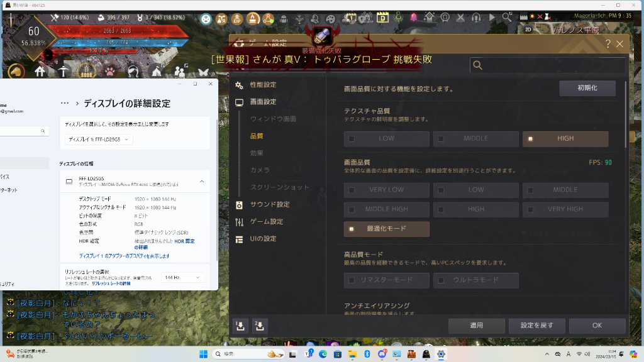The height and width of the screenshot is (362, 644).
Task: Select MIDDLE texture quality checkbox
Action: point(441,139)
